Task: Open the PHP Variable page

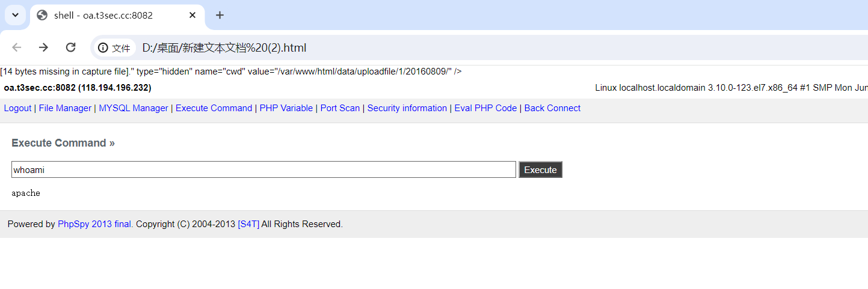Action: coord(286,108)
